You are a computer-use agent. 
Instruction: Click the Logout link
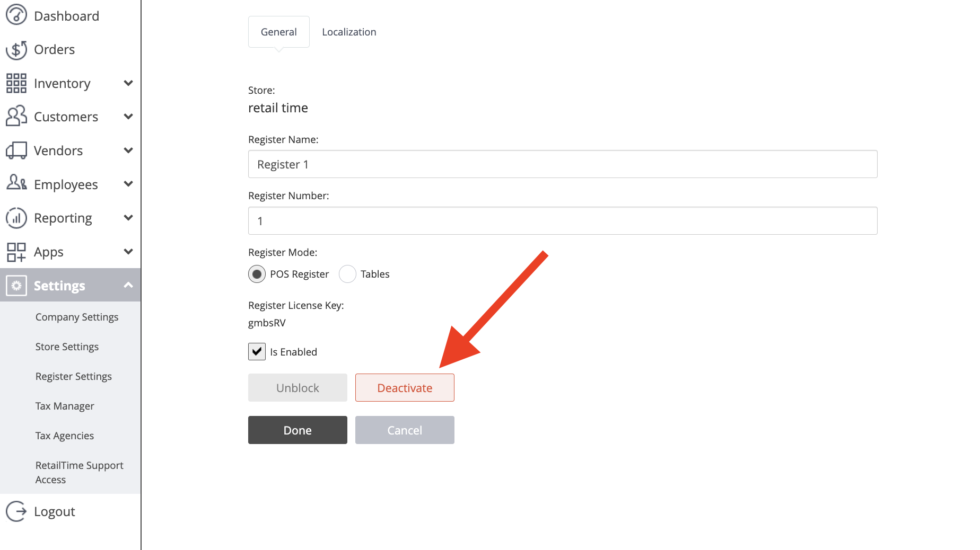coord(54,511)
